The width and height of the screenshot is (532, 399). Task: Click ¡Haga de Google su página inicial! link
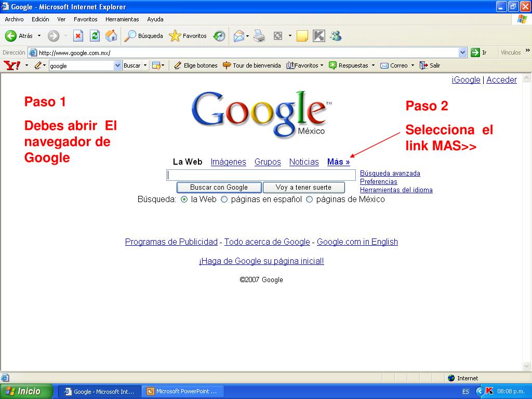point(262,261)
